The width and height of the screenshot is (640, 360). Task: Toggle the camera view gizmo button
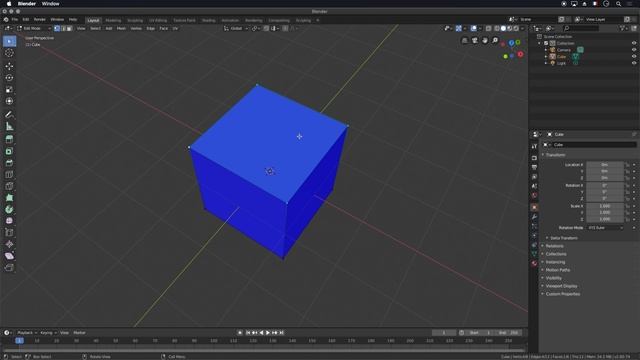click(474, 40)
